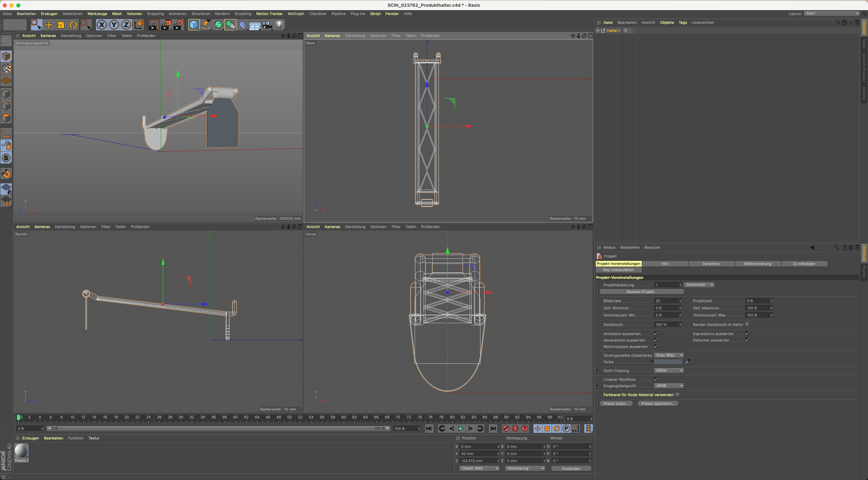Viewport: 868px width, 480px height.
Task: Click the Farbe color swatch
Action: coord(668,362)
